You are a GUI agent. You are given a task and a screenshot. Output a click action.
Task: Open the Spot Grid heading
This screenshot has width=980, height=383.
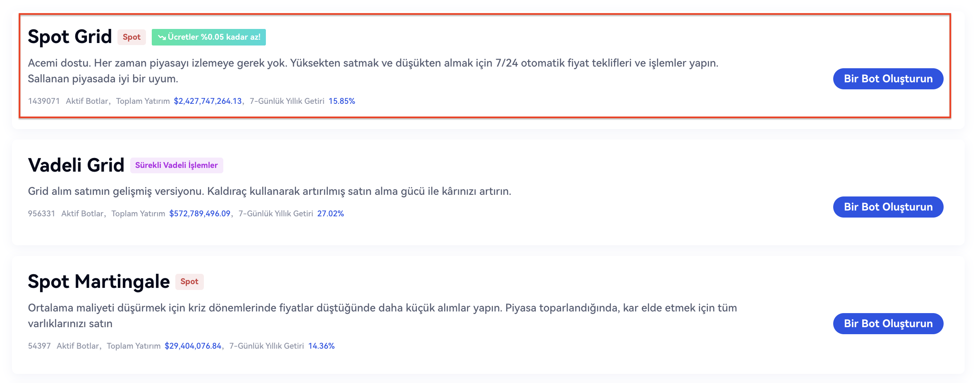[70, 36]
